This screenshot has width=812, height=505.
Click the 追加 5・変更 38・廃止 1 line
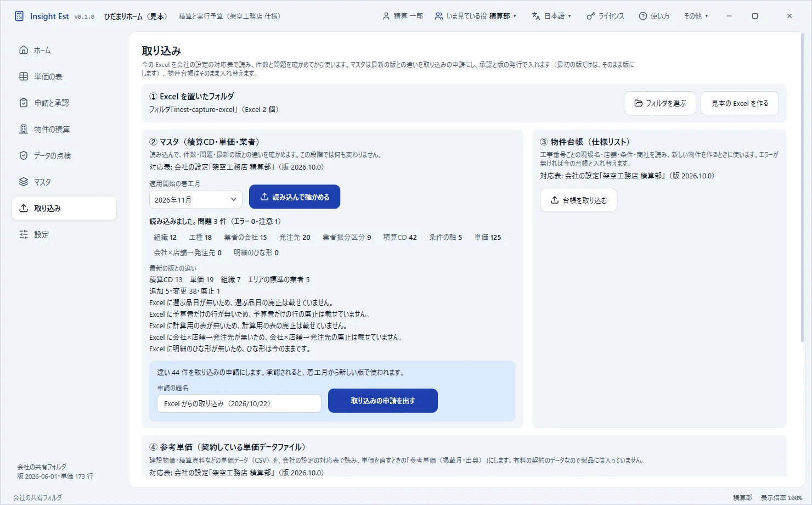(185, 291)
